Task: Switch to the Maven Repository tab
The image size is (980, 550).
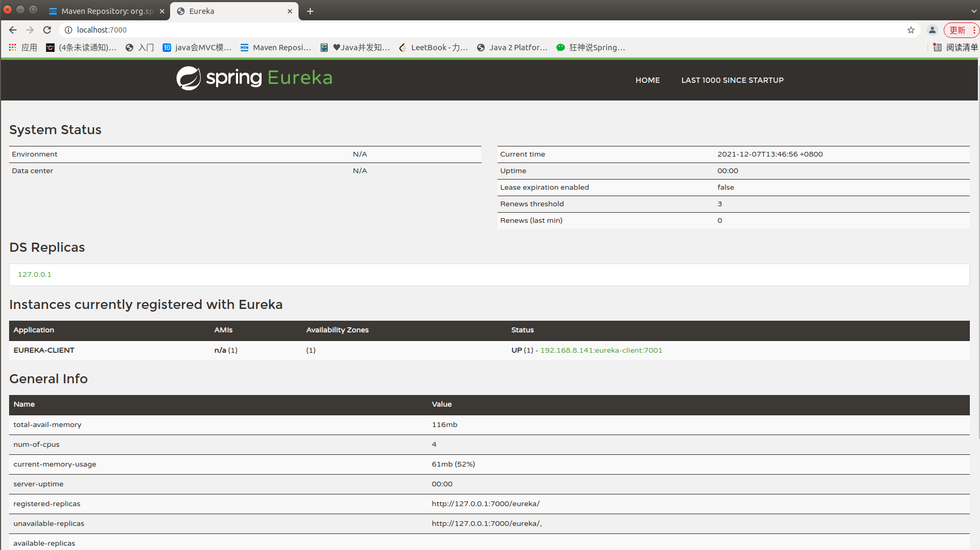Action: point(106,11)
